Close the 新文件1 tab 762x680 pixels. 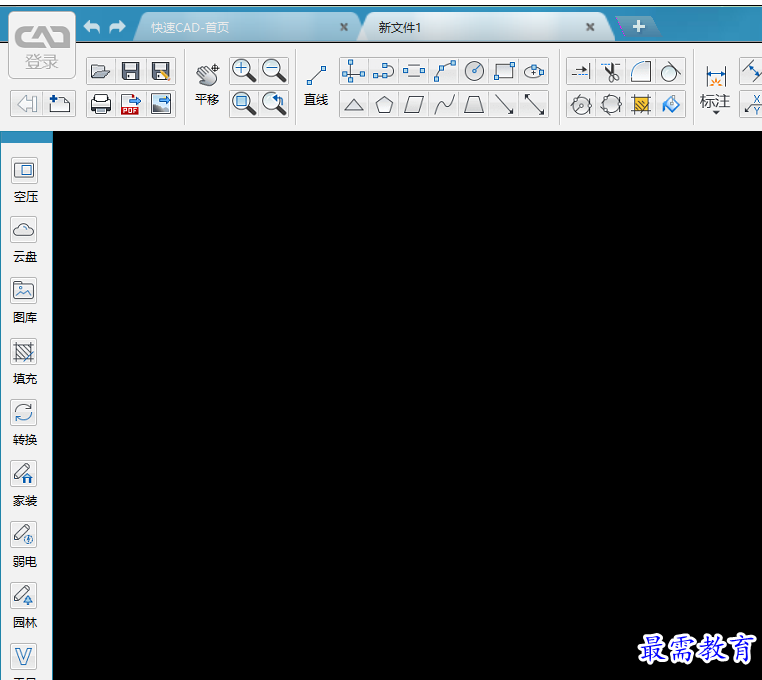click(x=590, y=27)
